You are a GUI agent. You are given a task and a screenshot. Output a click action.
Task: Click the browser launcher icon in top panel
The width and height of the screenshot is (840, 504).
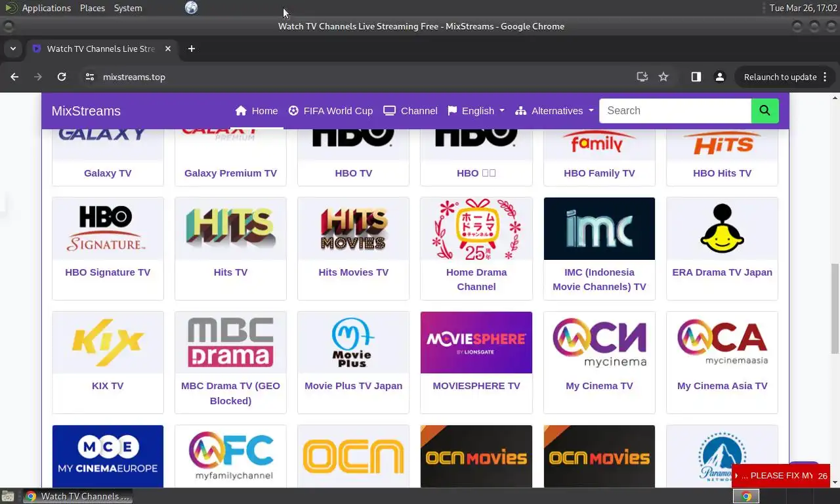tap(191, 8)
